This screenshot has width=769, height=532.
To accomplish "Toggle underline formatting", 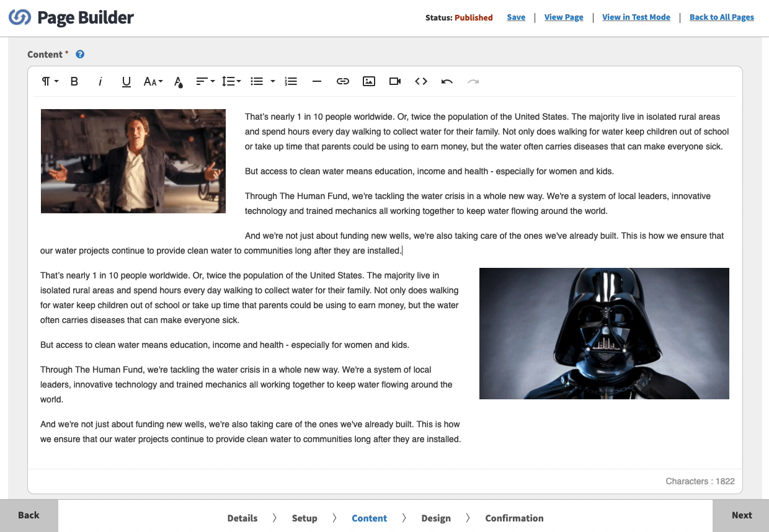I will point(127,81).
